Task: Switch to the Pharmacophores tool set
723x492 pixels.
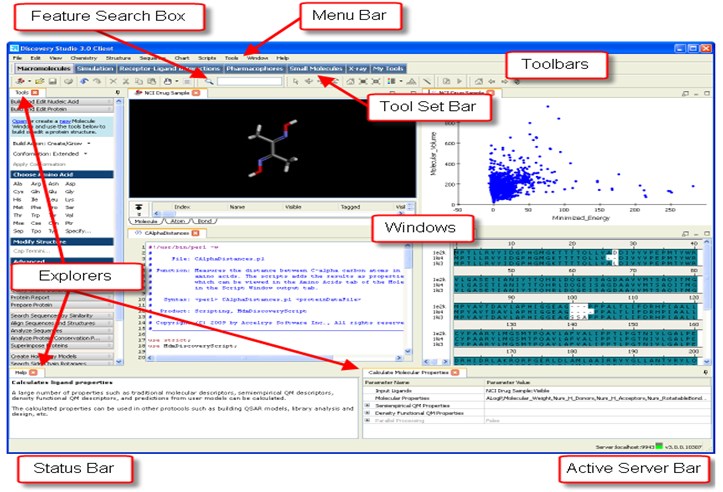Action: coord(255,69)
